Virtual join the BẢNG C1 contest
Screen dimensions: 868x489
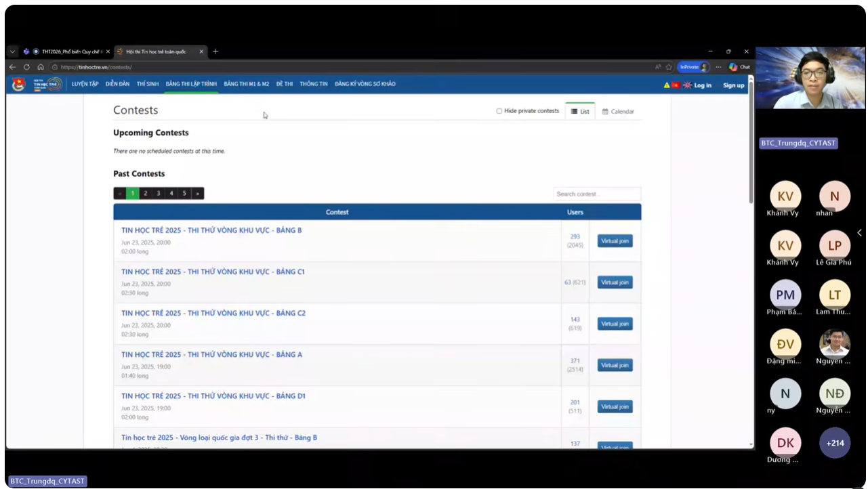(615, 282)
